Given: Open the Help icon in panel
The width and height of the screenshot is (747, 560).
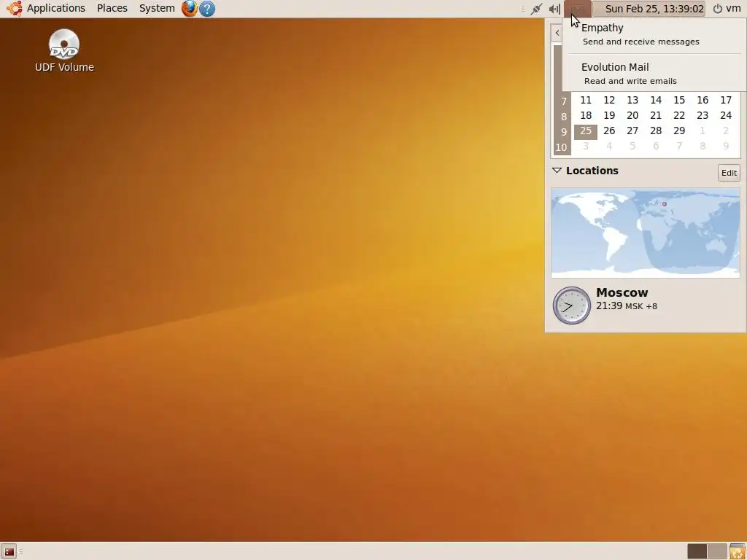Looking at the screenshot, I should [206, 9].
